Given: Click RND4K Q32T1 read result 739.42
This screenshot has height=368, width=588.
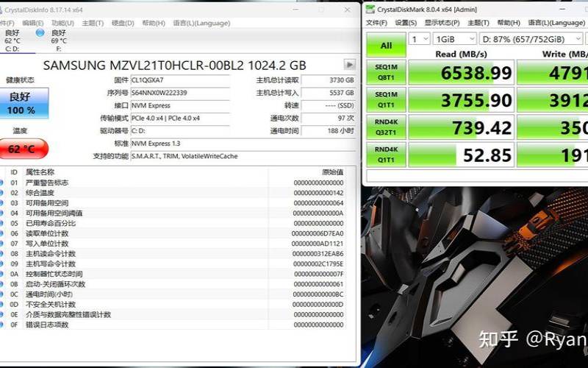Looking at the screenshot, I should click(461, 127).
